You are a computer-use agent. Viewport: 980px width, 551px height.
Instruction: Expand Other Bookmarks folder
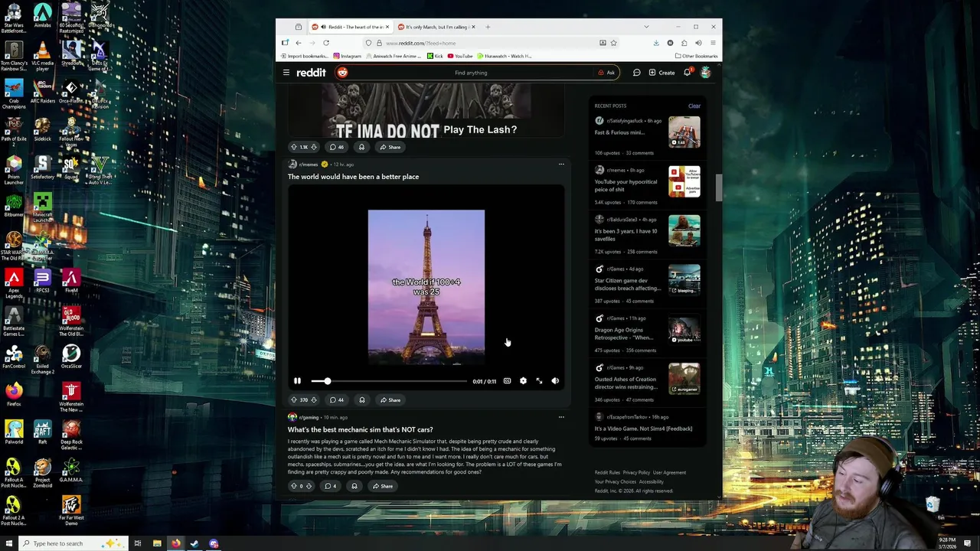point(697,56)
